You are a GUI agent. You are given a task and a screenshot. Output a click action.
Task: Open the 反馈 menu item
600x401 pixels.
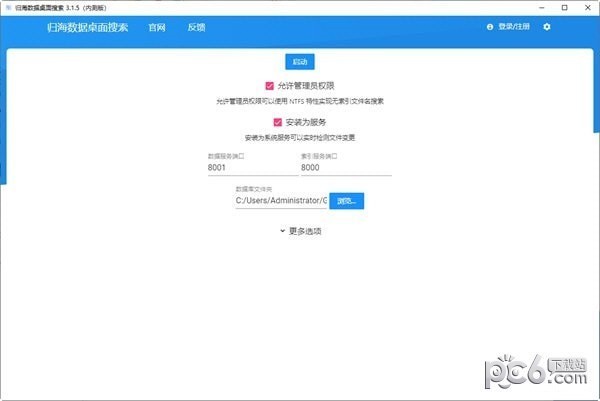point(196,27)
